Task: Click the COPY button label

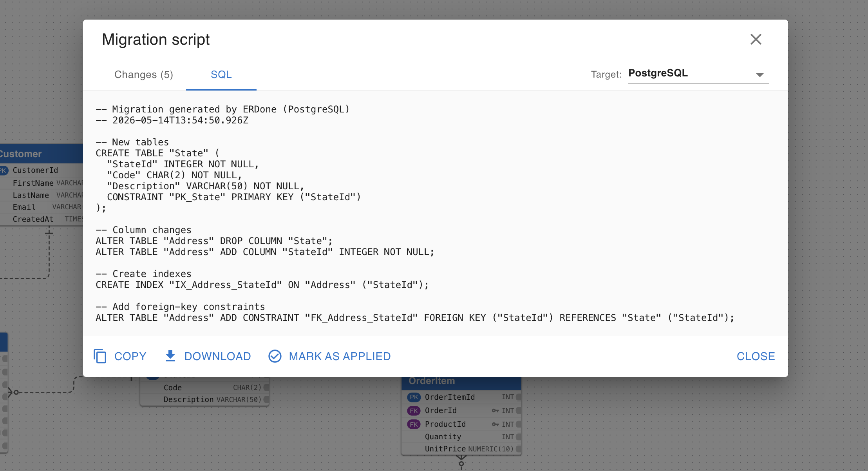Action: click(x=130, y=356)
